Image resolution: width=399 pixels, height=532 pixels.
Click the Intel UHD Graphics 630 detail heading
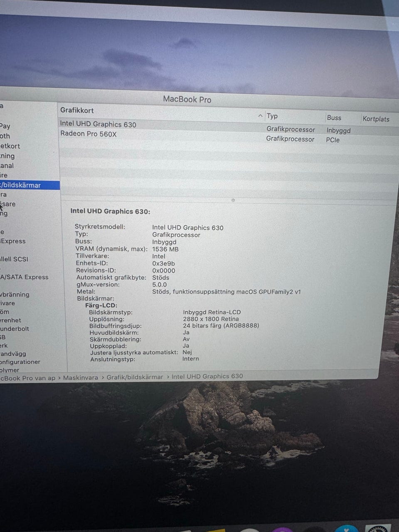click(x=110, y=211)
